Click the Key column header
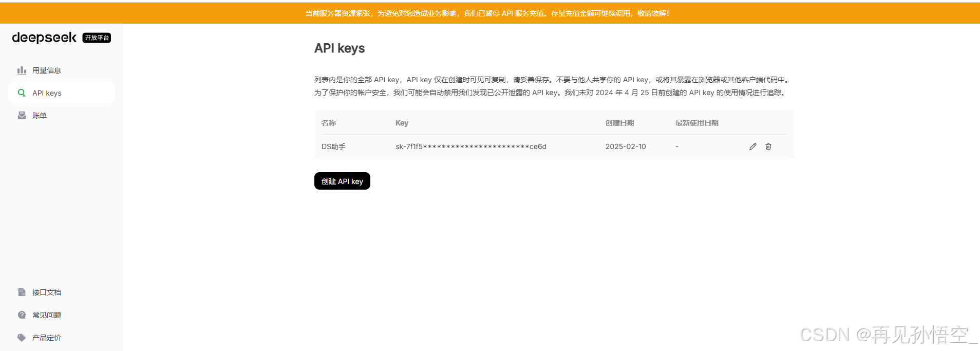 402,123
